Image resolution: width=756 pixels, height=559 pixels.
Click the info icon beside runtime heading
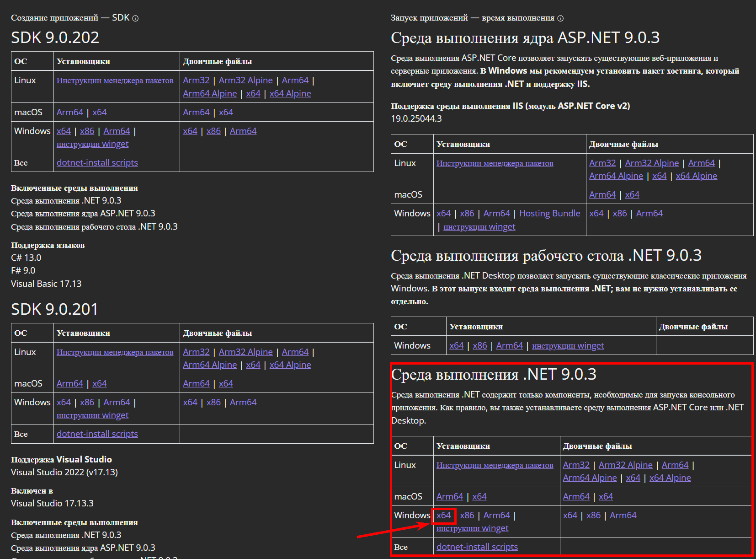pos(560,18)
